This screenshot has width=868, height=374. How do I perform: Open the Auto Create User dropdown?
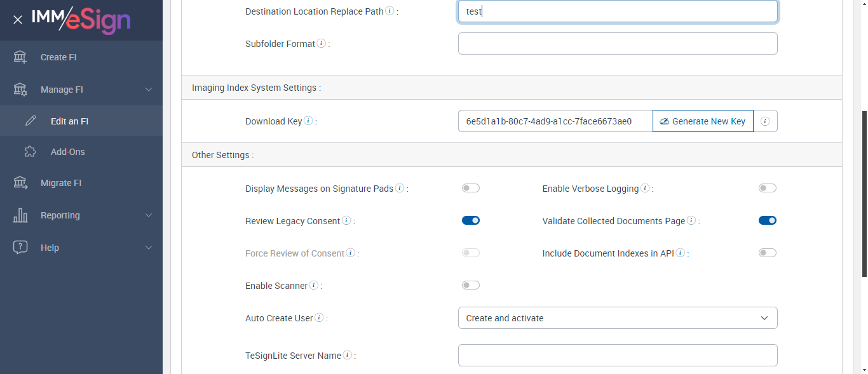[617, 318]
